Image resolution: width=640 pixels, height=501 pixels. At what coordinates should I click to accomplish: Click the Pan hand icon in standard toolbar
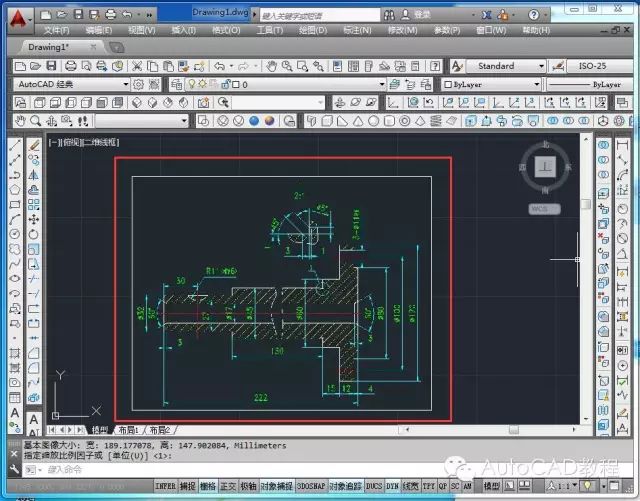coord(271,66)
